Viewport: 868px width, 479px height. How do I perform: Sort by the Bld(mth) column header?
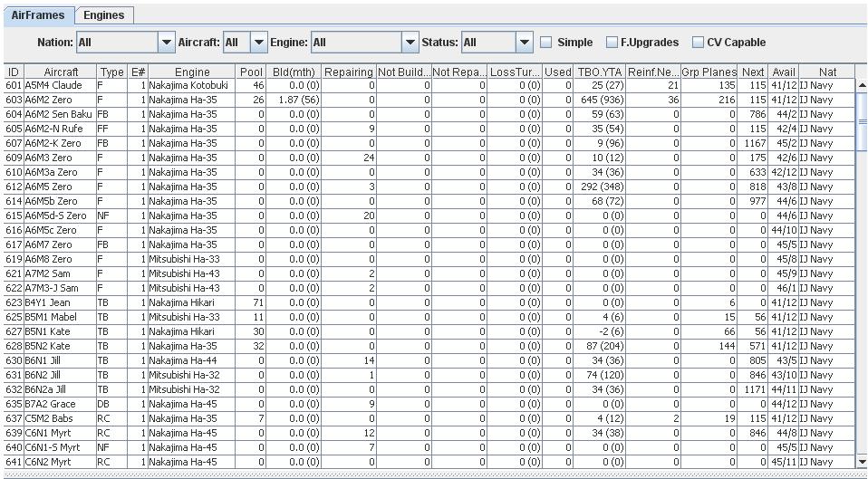pos(294,72)
